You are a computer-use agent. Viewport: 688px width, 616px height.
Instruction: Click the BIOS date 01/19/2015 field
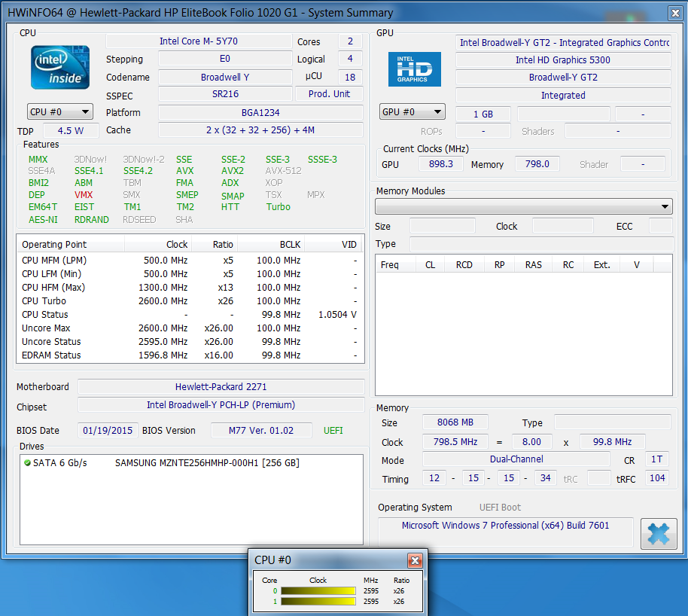[108, 430]
